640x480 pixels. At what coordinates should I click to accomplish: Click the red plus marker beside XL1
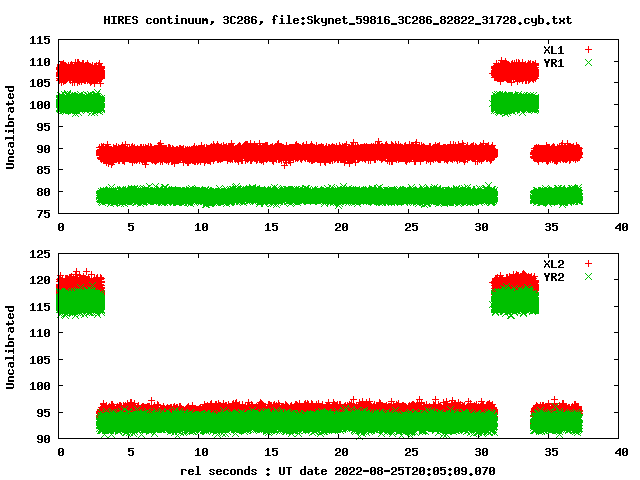pos(588,50)
